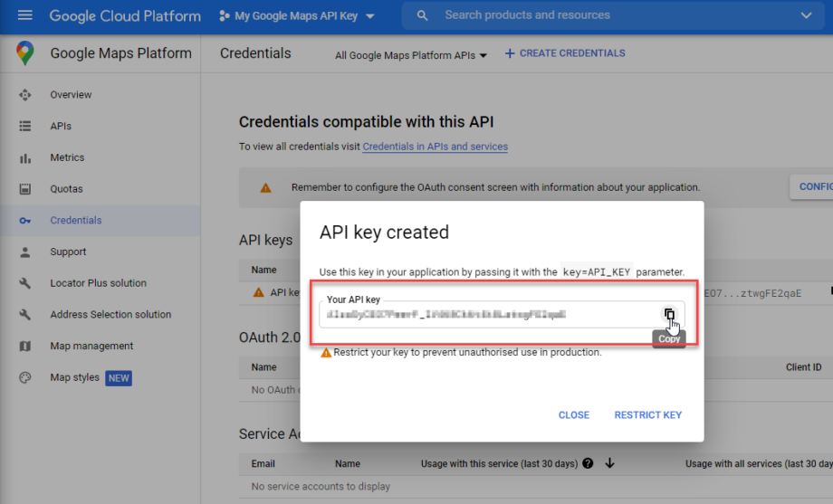Sort by usage with the down arrow
The width and height of the screenshot is (833, 504).
pyautogui.click(x=609, y=464)
